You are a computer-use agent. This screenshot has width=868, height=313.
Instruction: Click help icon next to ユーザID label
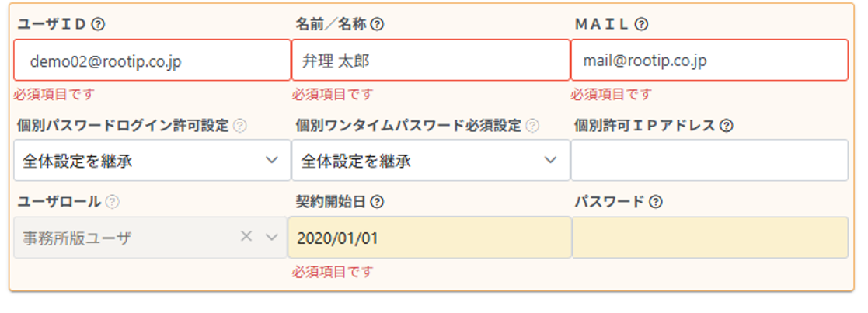point(98,24)
